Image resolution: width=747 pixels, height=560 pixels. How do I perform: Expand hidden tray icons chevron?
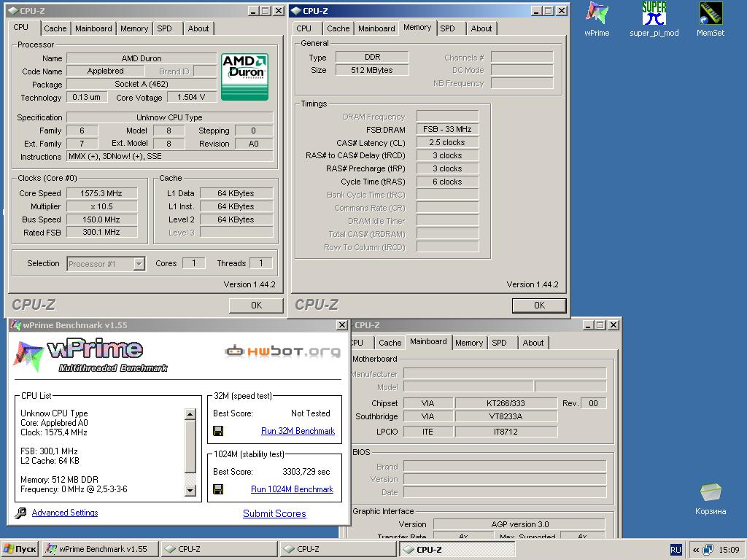point(695,550)
